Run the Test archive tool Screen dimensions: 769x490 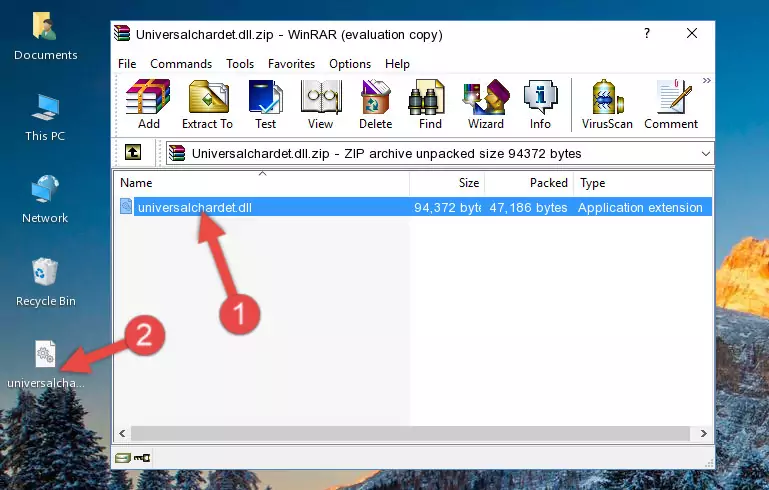pos(265,104)
